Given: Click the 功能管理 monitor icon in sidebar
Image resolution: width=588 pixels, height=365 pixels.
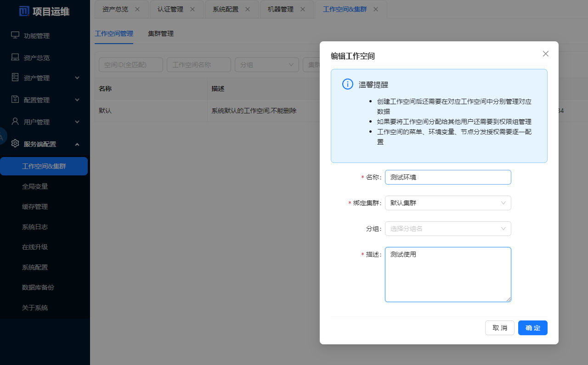Looking at the screenshot, I should (15, 35).
